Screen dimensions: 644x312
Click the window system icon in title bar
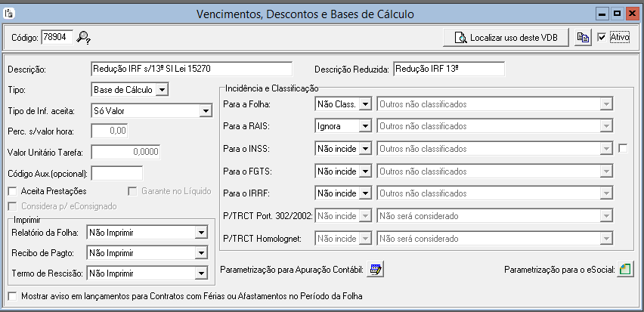pyautogui.click(x=9, y=14)
